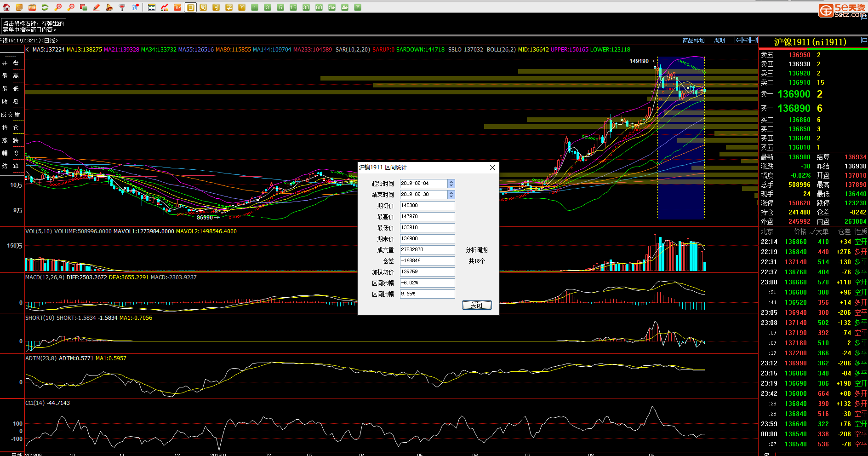This screenshot has width=868, height=456.
Task: Click the 区间振幅 field showing 9.65%
Action: point(427,294)
